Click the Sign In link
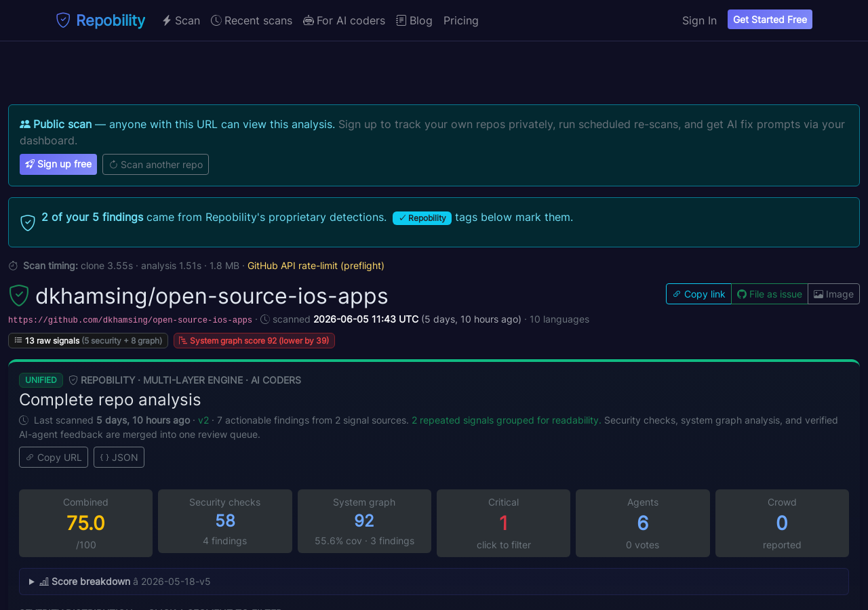This screenshot has height=610, width=868. (x=699, y=20)
